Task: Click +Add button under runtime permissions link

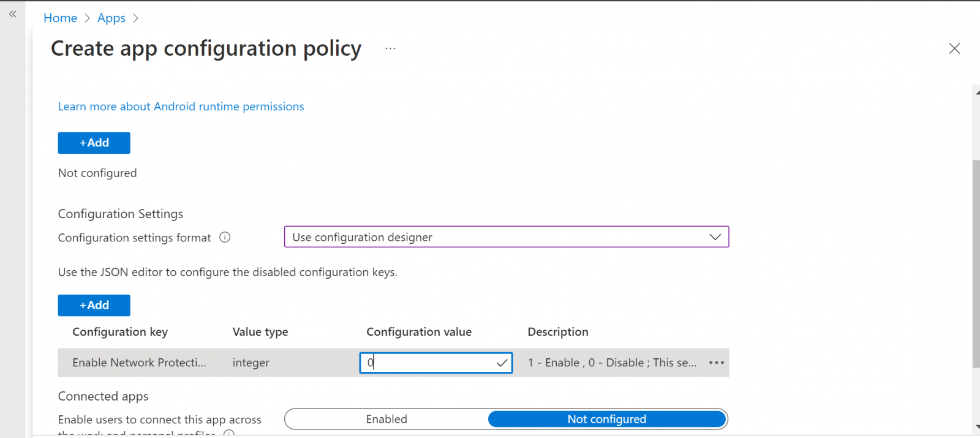Action: [94, 143]
